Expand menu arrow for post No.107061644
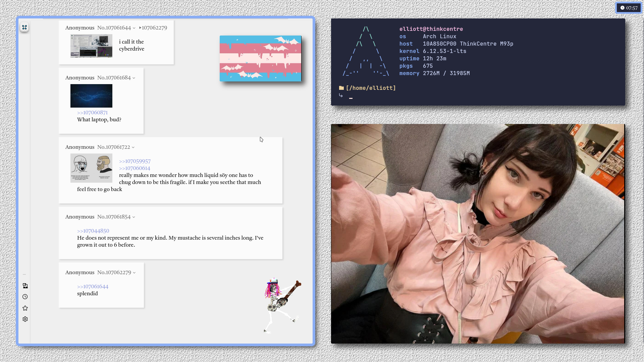Viewport: 644px width, 362px height. click(x=134, y=28)
